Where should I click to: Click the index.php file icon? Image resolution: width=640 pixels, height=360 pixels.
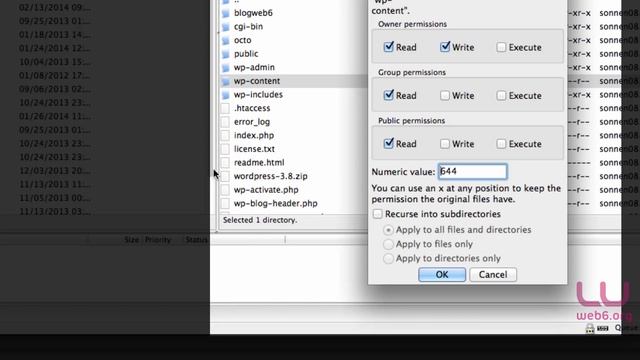(x=225, y=136)
